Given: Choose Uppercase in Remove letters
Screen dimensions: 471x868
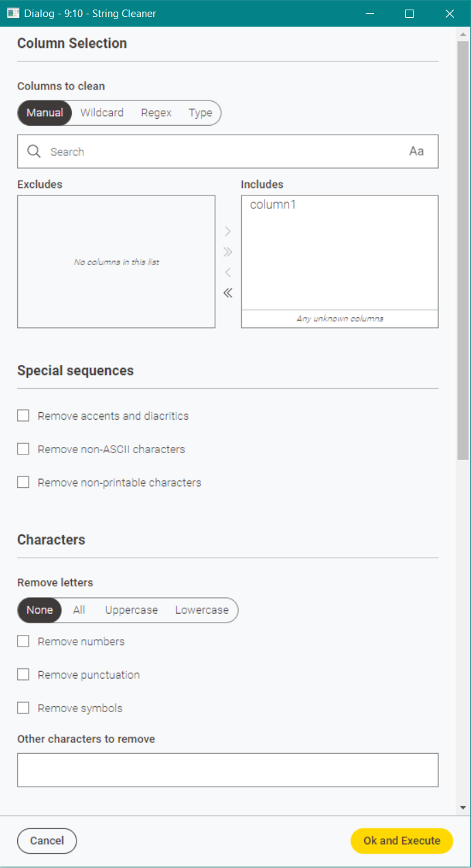Looking at the screenshot, I should pos(131,610).
